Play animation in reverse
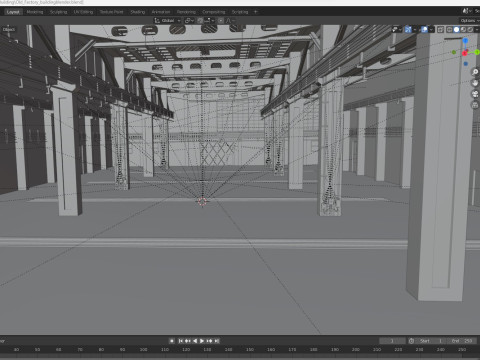Viewport: 480px width, 360px height. [195, 341]
